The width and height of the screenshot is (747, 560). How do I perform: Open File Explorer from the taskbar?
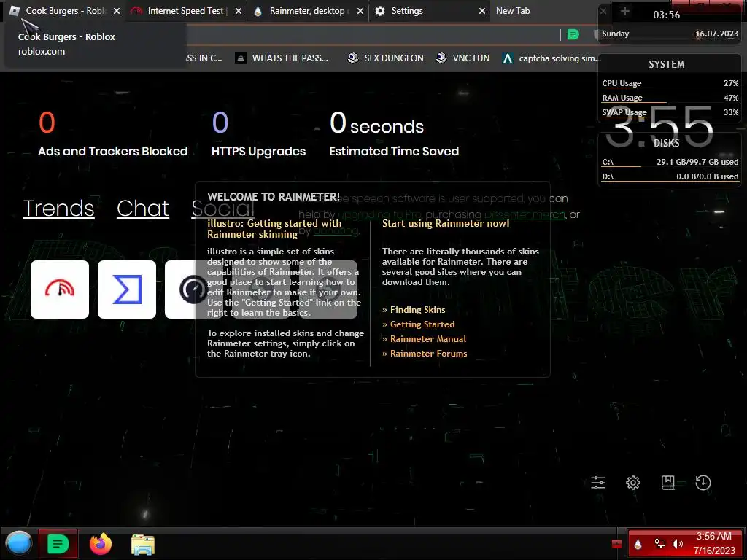coord(143,544)
